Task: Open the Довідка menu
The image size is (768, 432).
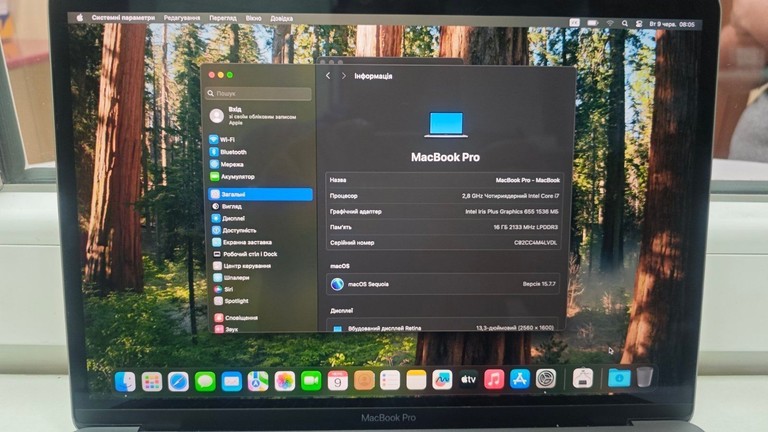Action: tap(282, 19)
